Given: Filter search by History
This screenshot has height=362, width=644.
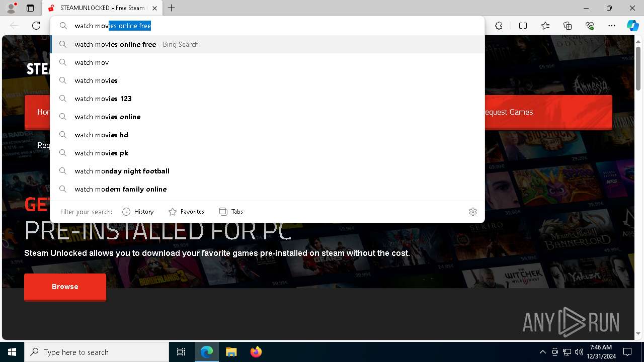Looking at the screenshot, I should click(x=138, y=212).
